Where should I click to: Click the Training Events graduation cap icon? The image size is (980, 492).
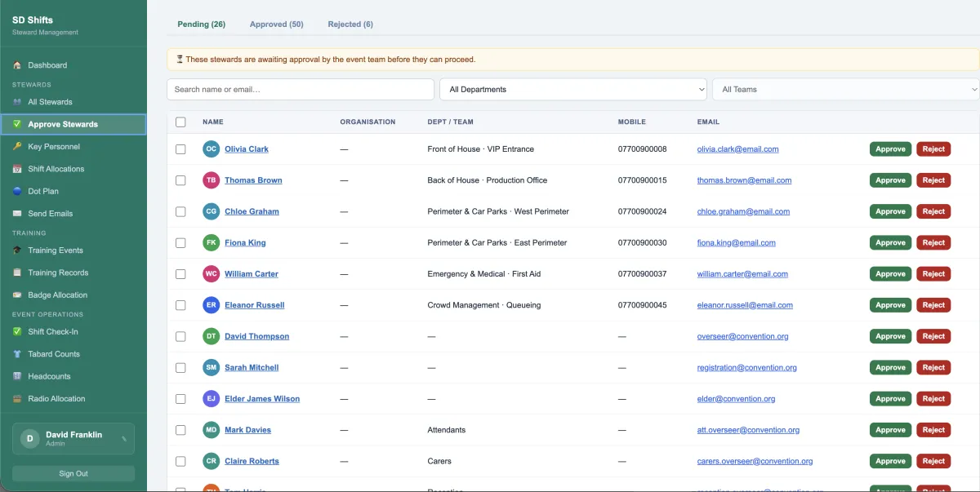pos(17,250)
